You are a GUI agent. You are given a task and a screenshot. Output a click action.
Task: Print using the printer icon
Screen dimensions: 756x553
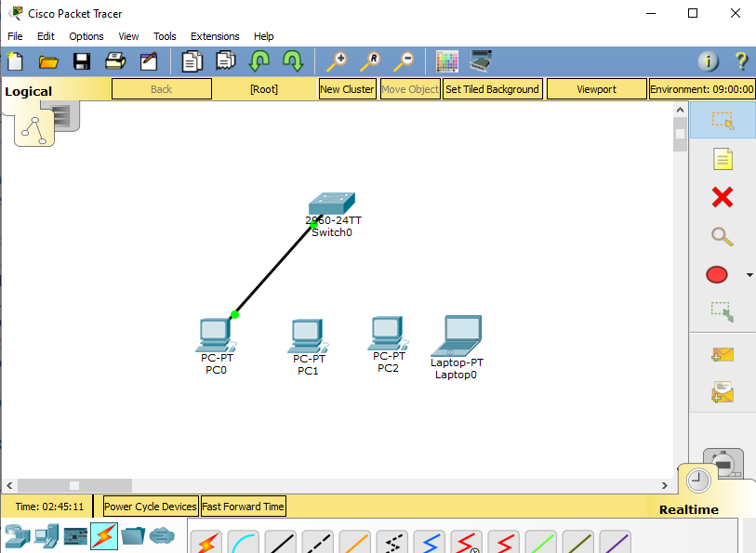tap(115, 61)
